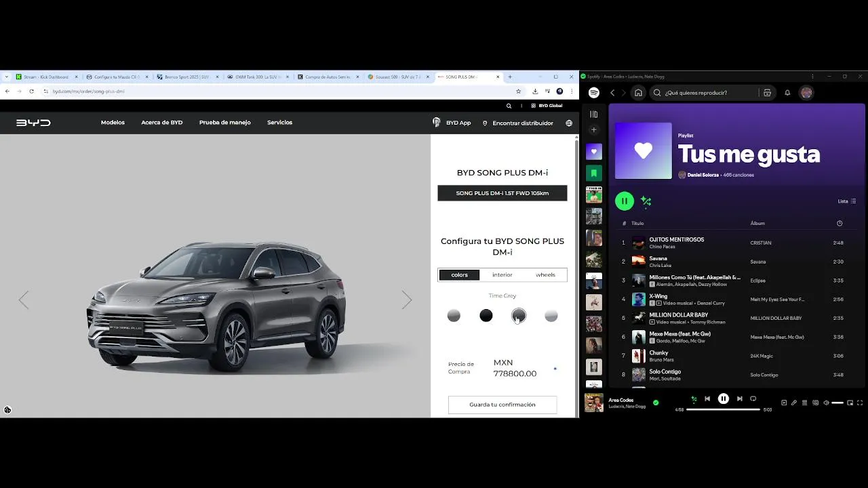868x488 pixels.
Task: Toggle shuffle in bottom player bar
Action: click(x=693, y=399)
